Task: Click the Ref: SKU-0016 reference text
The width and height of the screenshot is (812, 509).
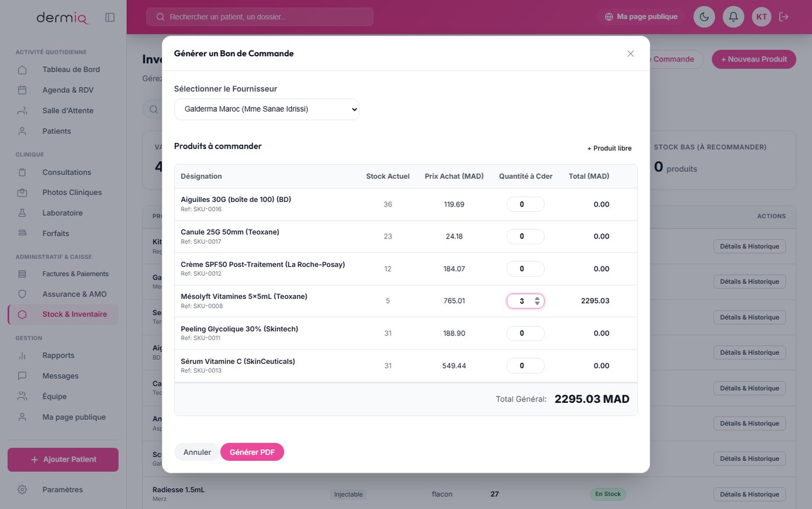Action: coord(201,210)
